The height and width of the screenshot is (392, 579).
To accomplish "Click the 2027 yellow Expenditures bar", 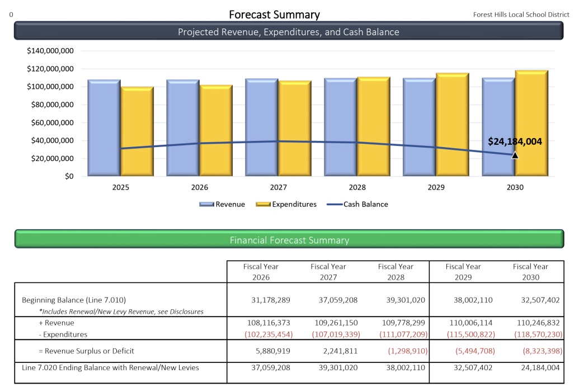I will [295, 129].
